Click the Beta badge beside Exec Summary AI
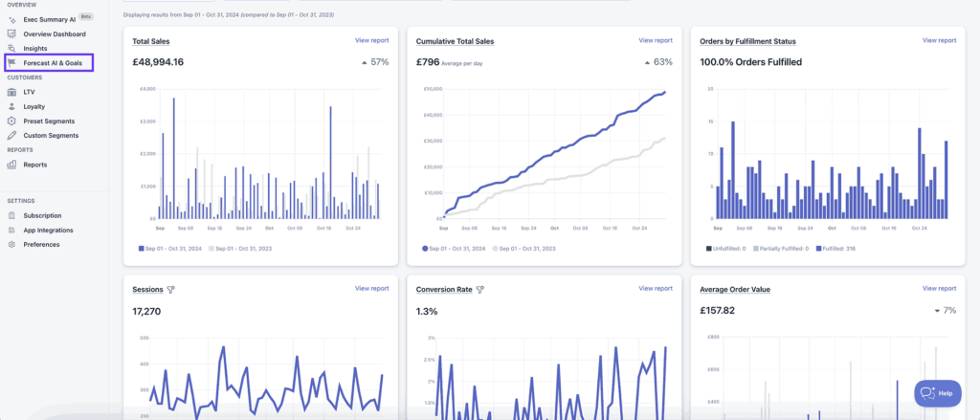 tap(86, 17)
